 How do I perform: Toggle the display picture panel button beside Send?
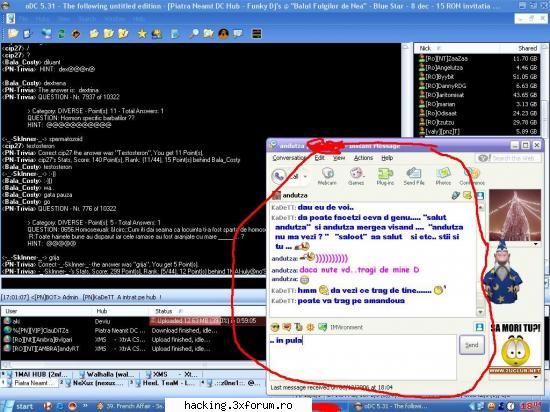(x=479, y=327)
